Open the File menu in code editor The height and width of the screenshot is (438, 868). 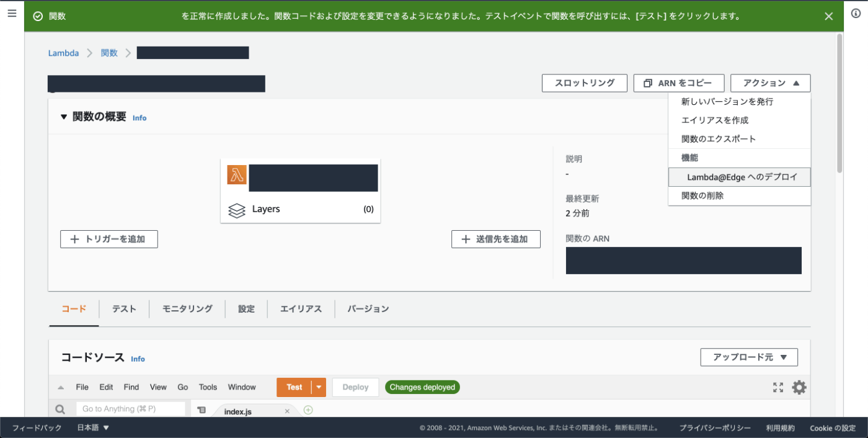pyautogui.click(x=82, y=387)
